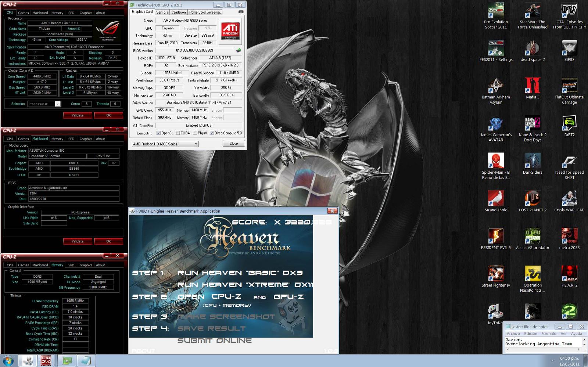Open LOST PLANET 2 desktop icon
Viewport: 588px width, 367px height.
click(x=533, y=201)
